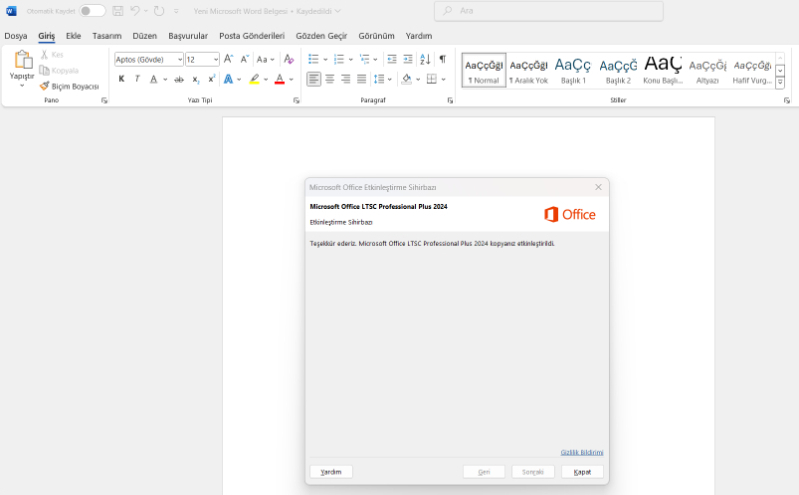The width and height of the screenshot is (799, 495).
Task: Apply paragraph shading bucket color
Action: pyautogui.click(x=407, y=79)
